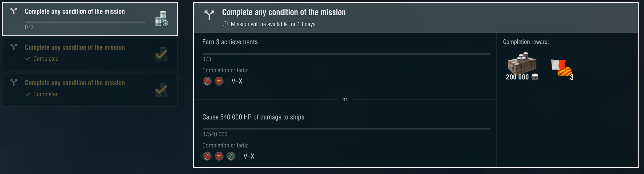644x174 pixels.
Task: Click the Earn 3 achievements progress bar
Action: click(x=346, y=54)
